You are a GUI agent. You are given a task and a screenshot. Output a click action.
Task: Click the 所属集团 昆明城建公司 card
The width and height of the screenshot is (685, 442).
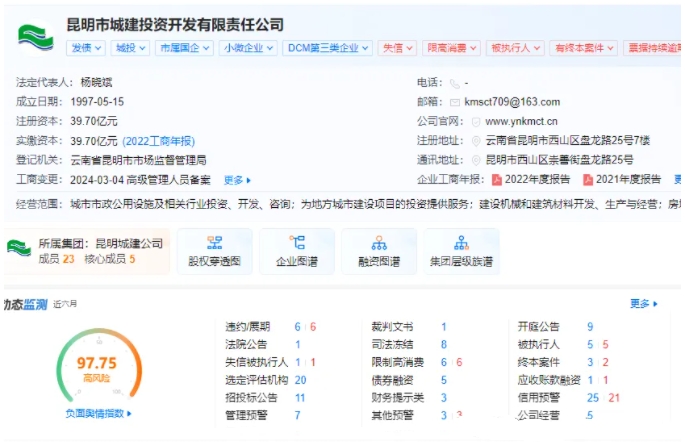[x=86, y=252]
